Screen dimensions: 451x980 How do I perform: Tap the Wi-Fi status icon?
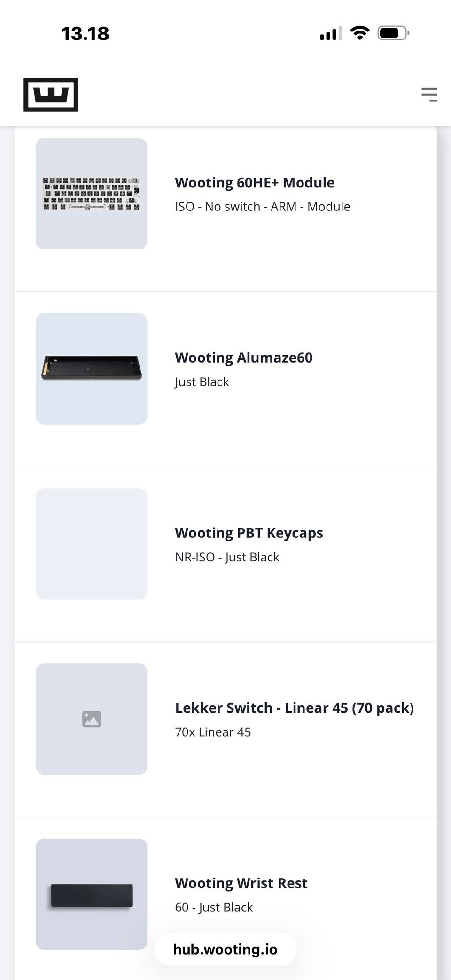coord(360,33)
